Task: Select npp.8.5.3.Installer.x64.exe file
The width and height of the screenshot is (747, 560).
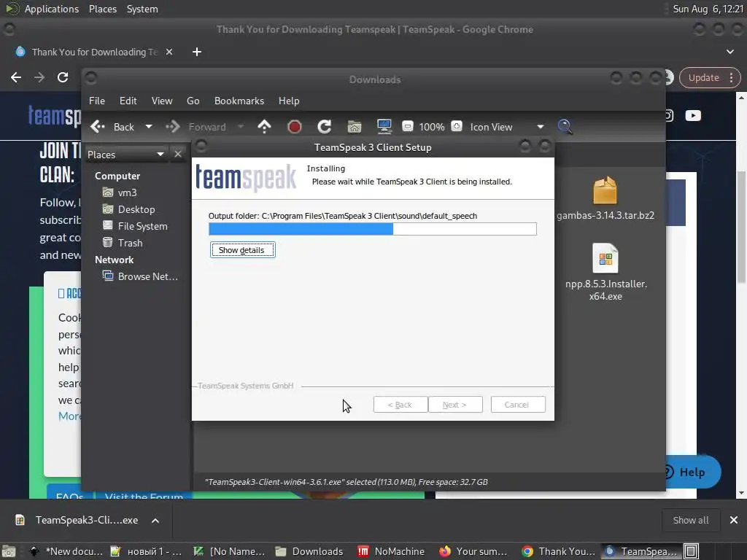Action: [x=605, y=273]
